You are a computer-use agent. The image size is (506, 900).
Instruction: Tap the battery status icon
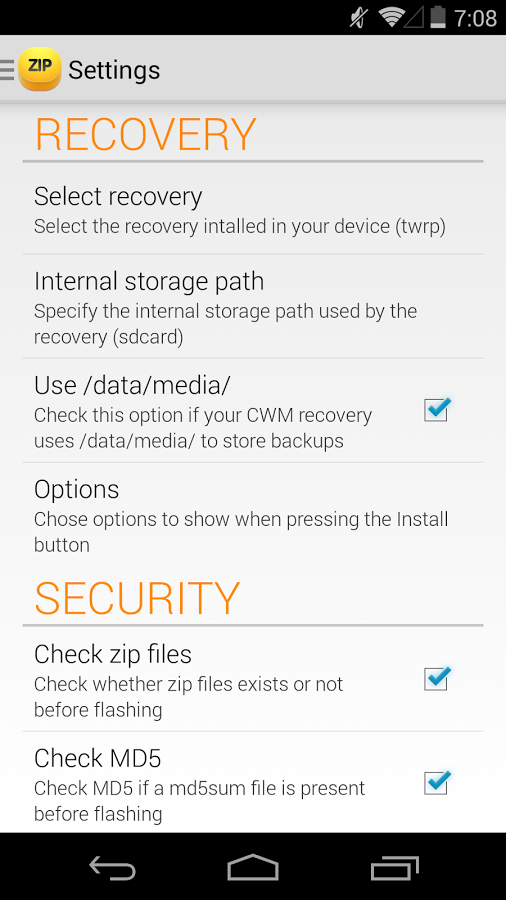pos(437,17)
